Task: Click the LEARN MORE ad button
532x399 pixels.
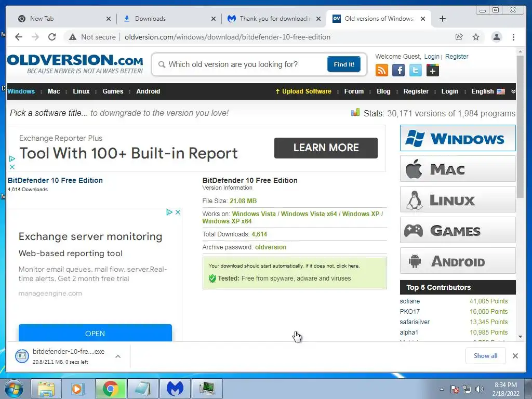Action: click(326, 148)
